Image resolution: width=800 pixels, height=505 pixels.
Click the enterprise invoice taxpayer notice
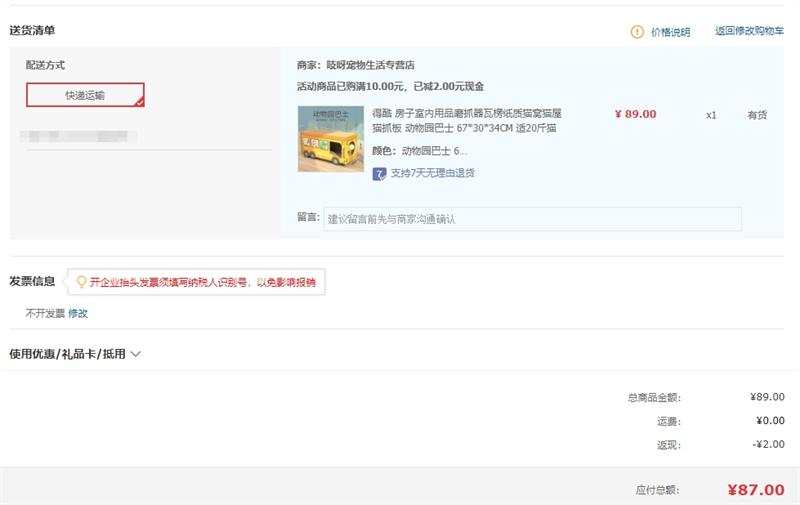[x=203, y=282]
